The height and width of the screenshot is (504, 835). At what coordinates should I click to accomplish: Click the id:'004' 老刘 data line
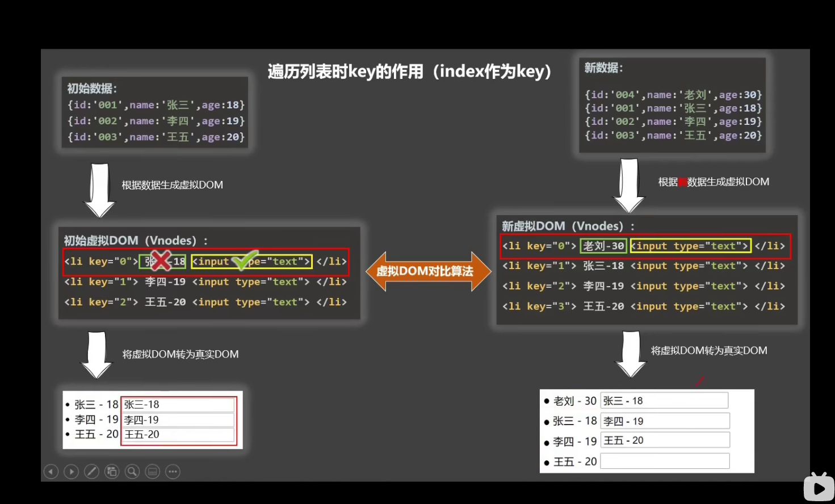[673, 95]
